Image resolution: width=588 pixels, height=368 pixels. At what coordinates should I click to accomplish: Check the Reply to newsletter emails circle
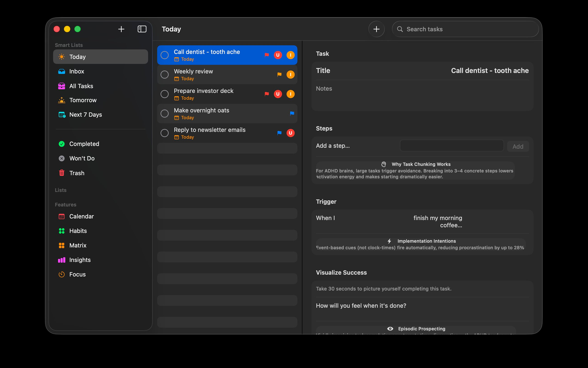click(165, 133)
